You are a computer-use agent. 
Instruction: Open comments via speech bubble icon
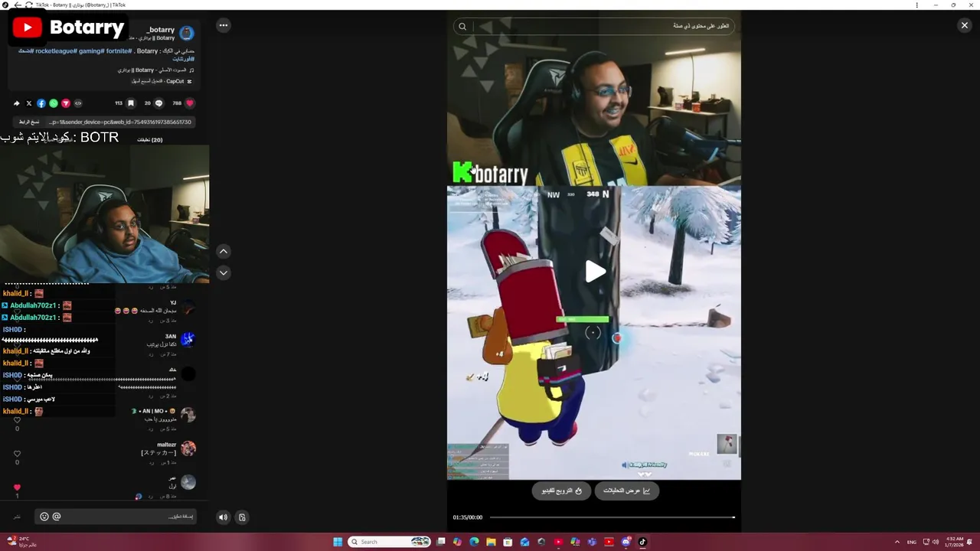pos(159,103)
